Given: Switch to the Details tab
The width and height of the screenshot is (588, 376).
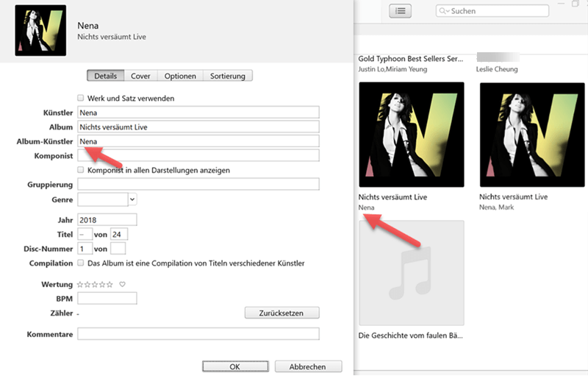Looking at the screenshot, I should (x=105, y=76).
